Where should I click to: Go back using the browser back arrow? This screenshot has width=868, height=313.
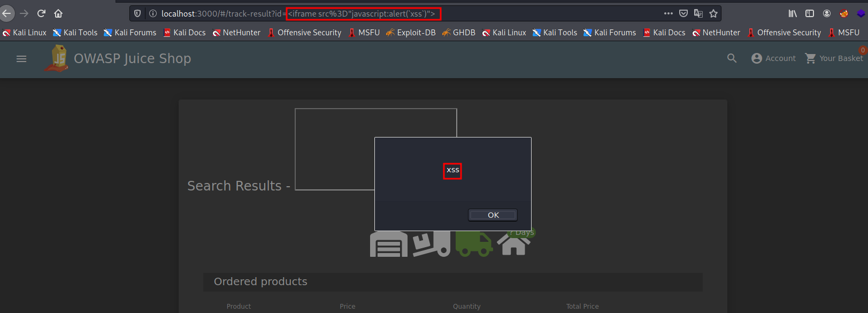[6, 13]
